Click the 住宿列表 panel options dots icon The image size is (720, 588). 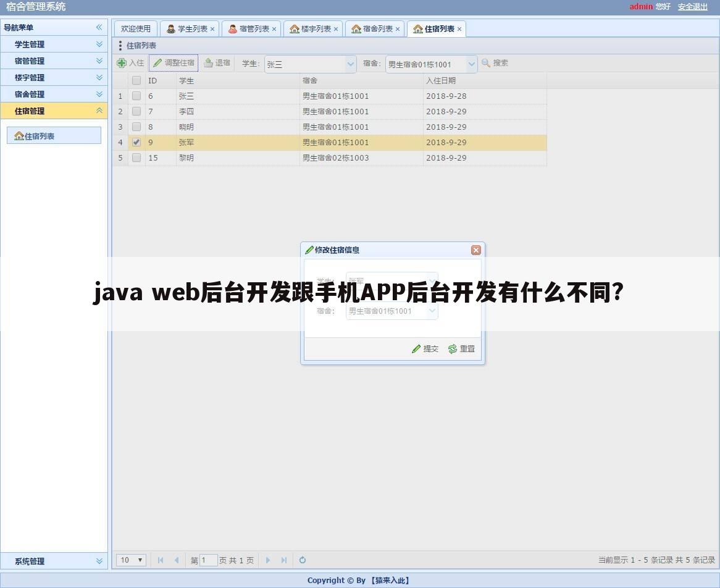pos(120,46)
